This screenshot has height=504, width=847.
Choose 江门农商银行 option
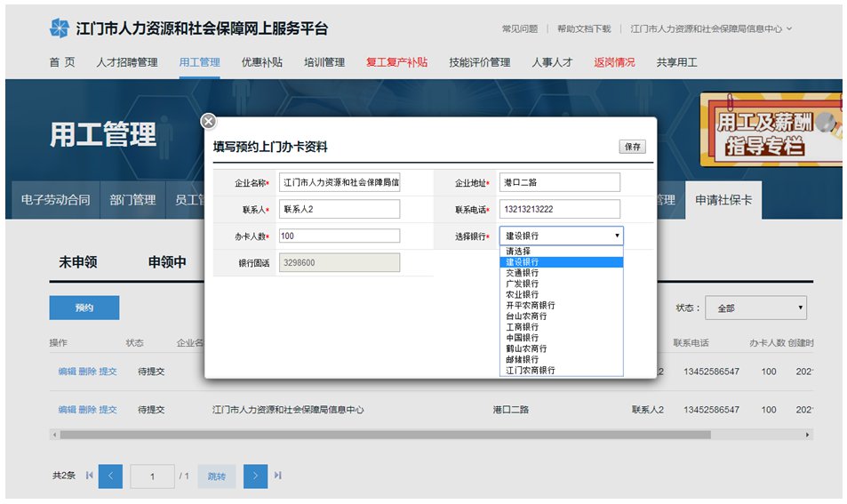click(x=531, y=370)
